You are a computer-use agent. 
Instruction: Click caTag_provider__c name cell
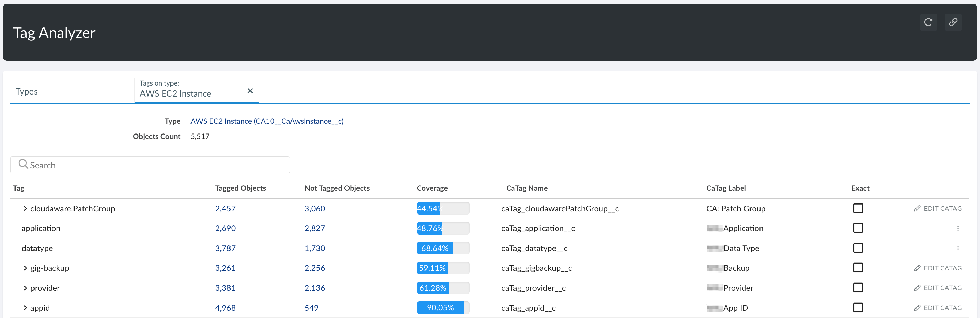tap(533, 288)
